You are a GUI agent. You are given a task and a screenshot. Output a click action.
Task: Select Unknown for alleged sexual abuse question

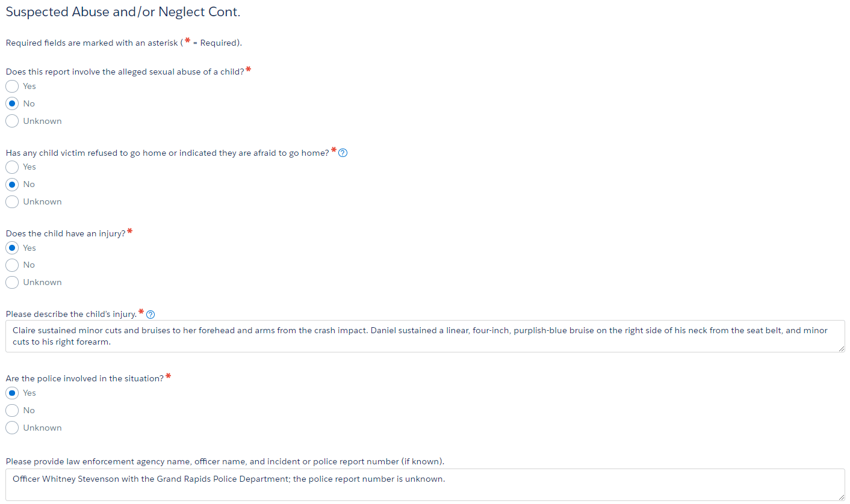click(11, 121)
